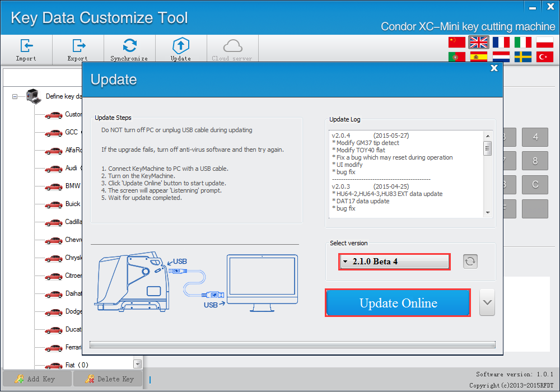Select the Swedish flag language
The height and width of the screenshot is (392, 560).
click(x=523, y=57)
